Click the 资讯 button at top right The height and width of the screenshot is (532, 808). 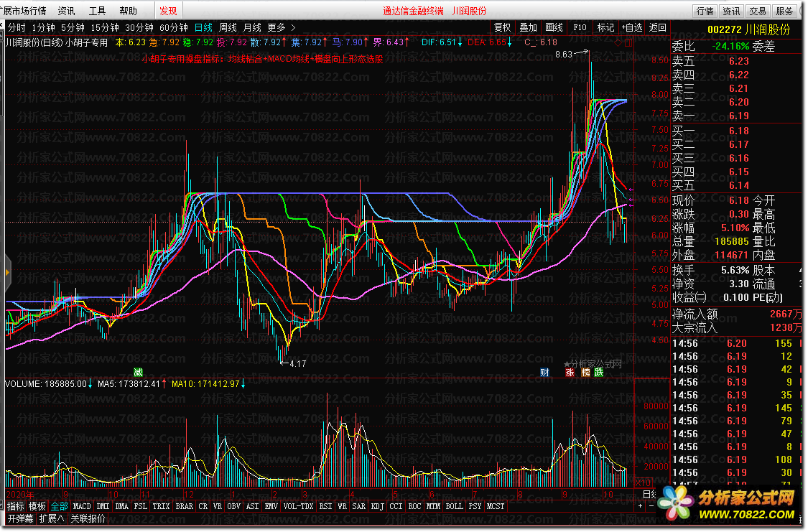[731, 11]
